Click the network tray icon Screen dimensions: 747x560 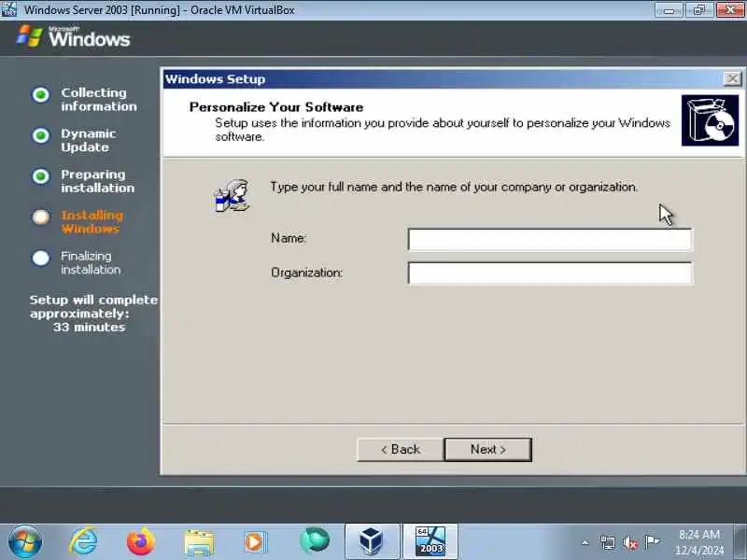(608, 542)
